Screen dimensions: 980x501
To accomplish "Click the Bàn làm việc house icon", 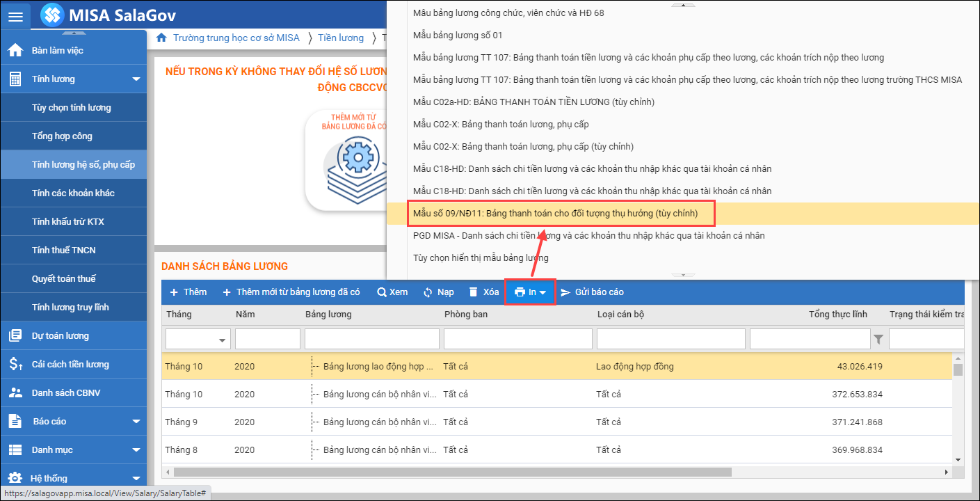I will [x=15, y=50].
